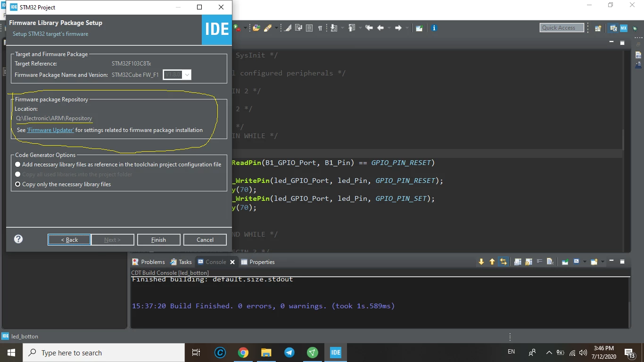Click Next Error down arrow in console toolbar
This screenshot has height=362, width=644.
point(481,262)
